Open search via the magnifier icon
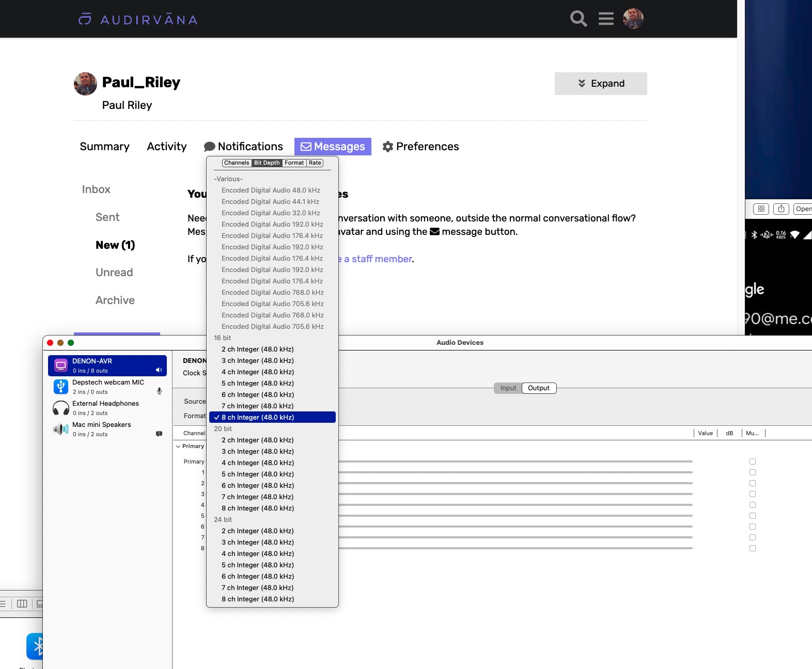 579,19
